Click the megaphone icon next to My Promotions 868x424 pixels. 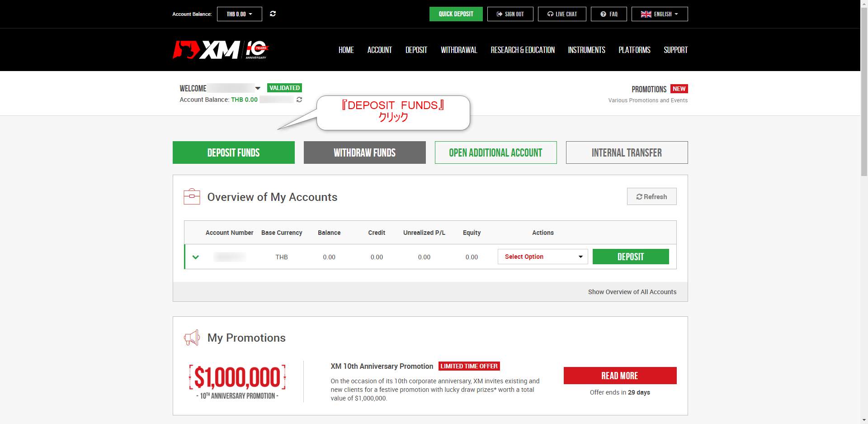pyautogui.click(x=192, y=338)
